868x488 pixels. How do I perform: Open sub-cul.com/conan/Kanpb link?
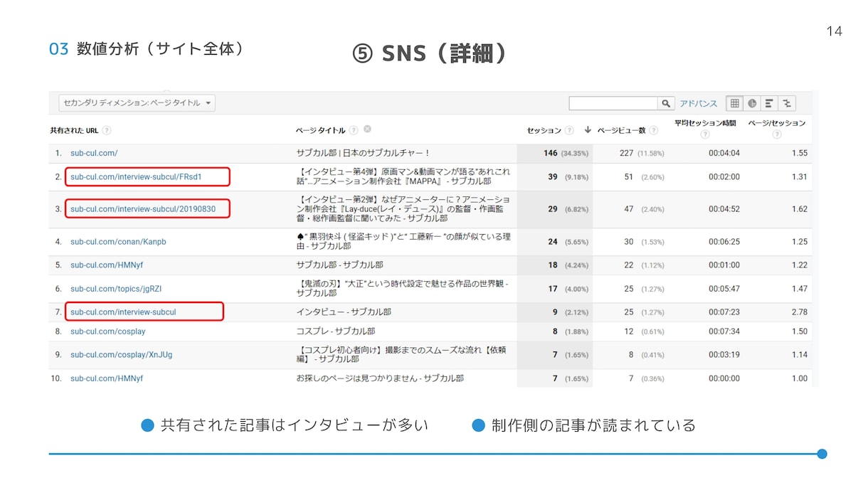click(118, 242)
